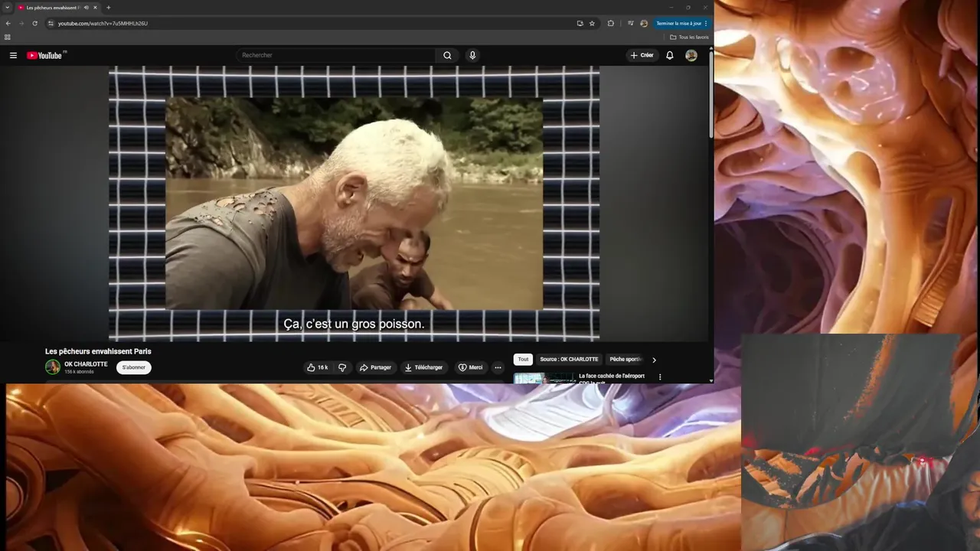Click the Partager share button
Screen dimensions: 980x551
376,367
